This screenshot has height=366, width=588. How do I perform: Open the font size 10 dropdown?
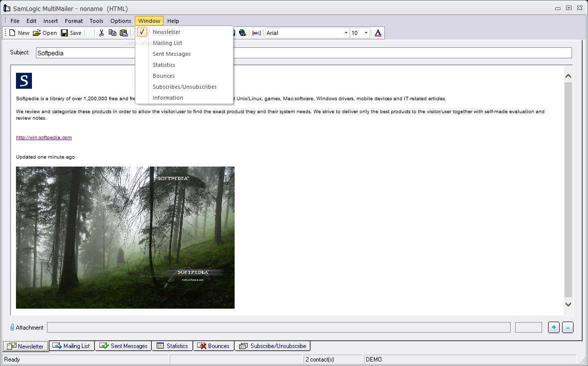coord(366,33)
